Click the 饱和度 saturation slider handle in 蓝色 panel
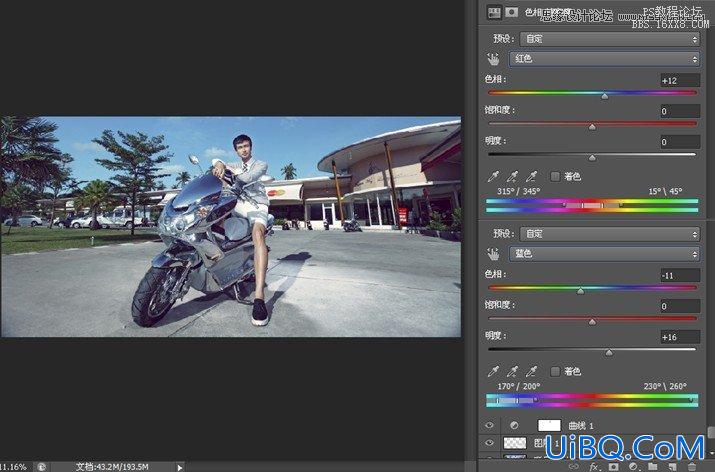This screenshot has height=472, width=715. (x=592, y=322)
